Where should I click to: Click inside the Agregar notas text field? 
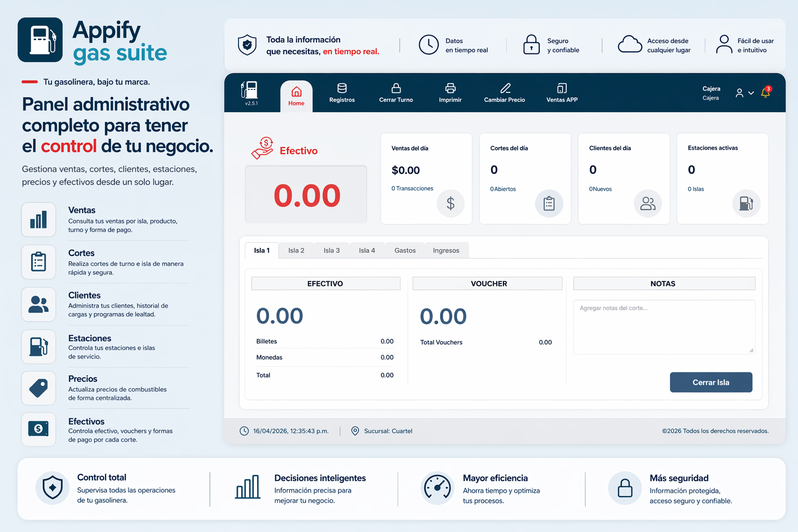[663, 327]
